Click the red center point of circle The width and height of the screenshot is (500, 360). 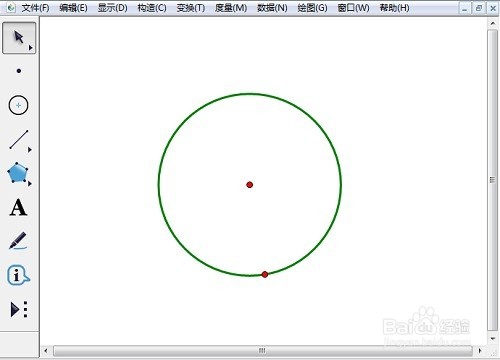click(x=249, y=185)
